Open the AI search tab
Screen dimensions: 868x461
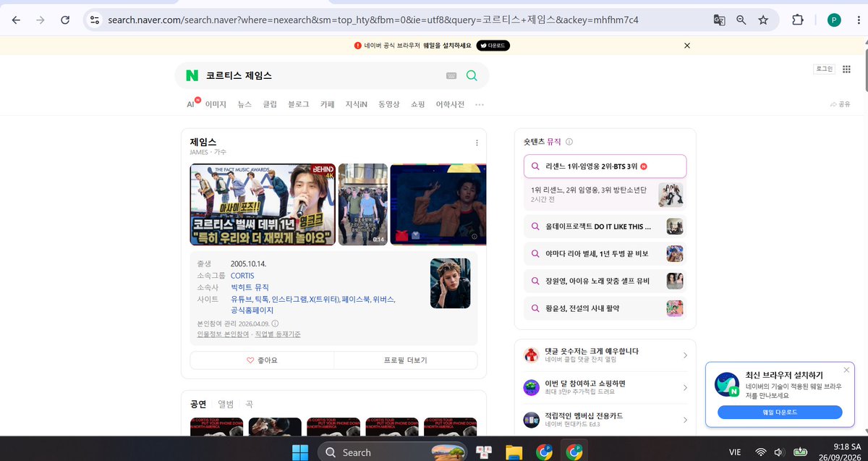point(192,104)
